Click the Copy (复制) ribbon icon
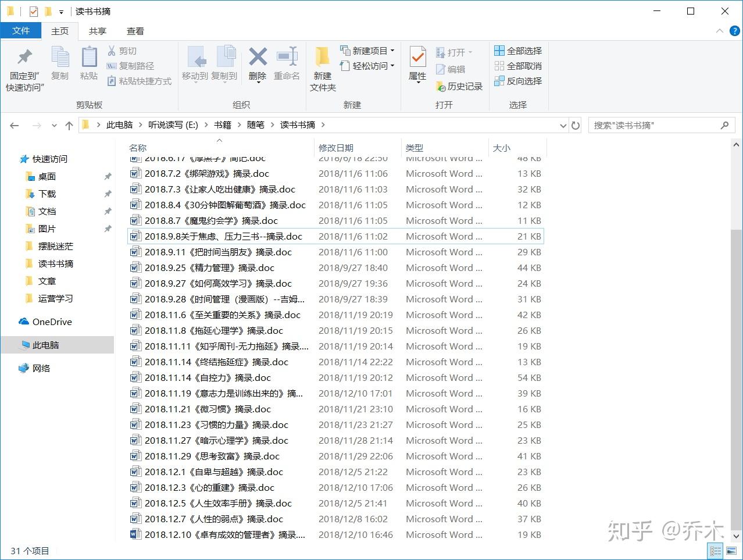 [x=60, y=57]
